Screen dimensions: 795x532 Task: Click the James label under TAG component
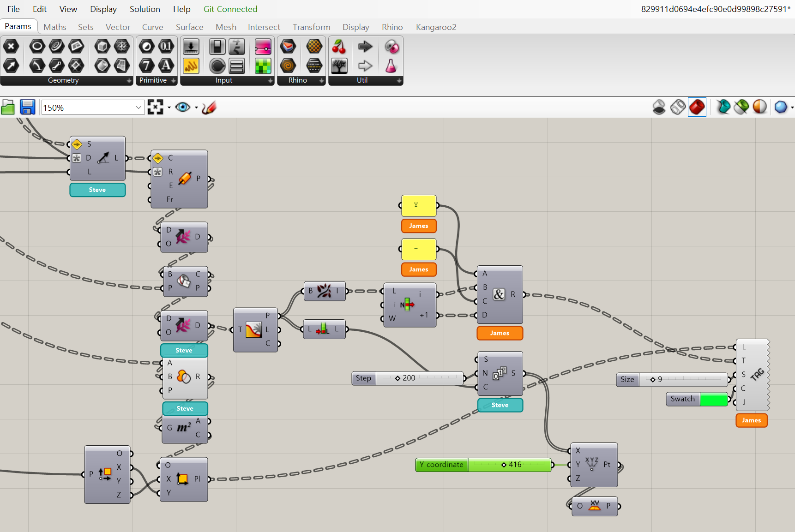coord(752,420)
